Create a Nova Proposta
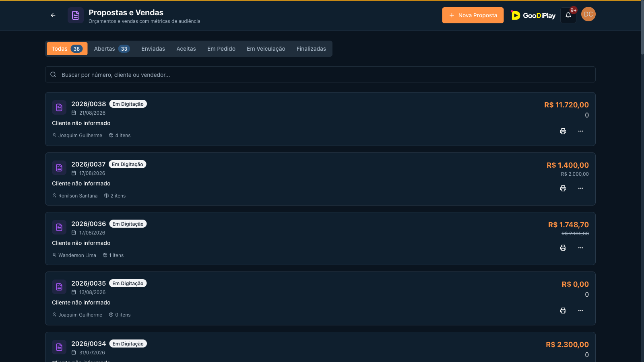This screenshot has width=644, height=362. tap(473, 15)
